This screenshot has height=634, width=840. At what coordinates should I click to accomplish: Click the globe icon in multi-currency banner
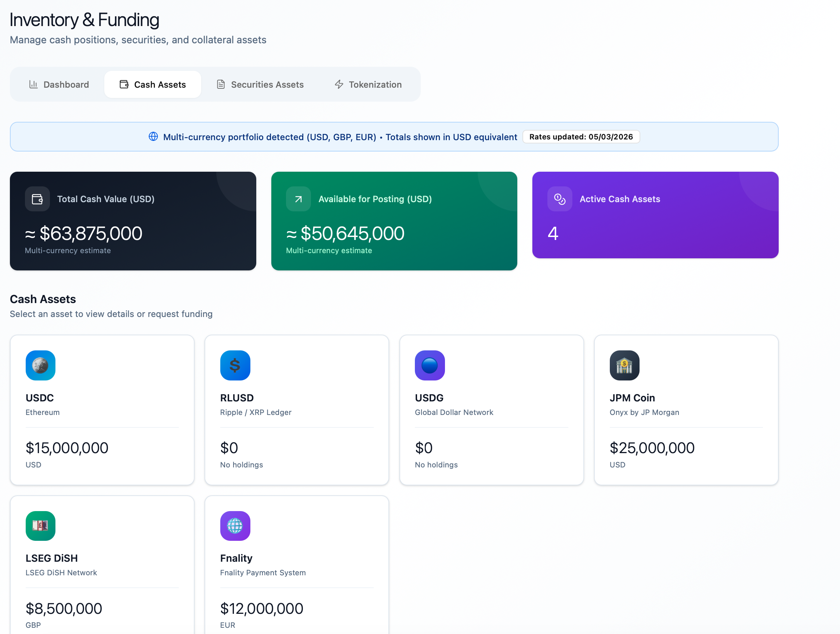[153, 136]
